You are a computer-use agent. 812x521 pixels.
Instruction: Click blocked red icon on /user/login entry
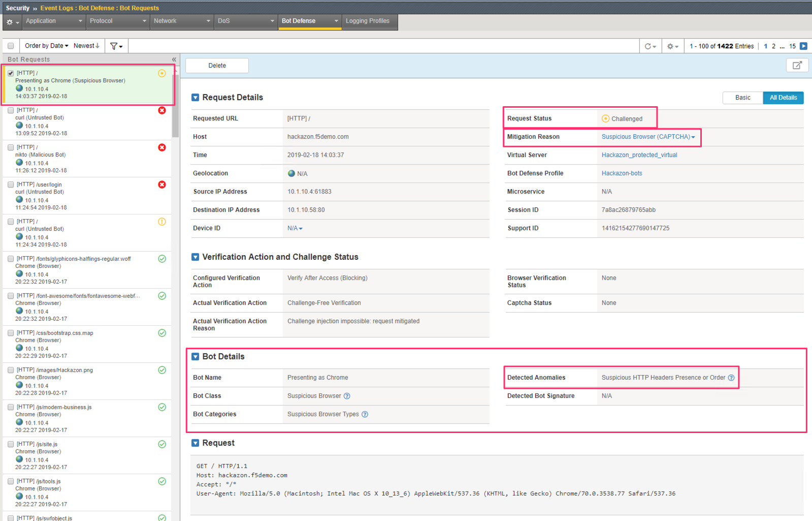click(x=162, y=185)
